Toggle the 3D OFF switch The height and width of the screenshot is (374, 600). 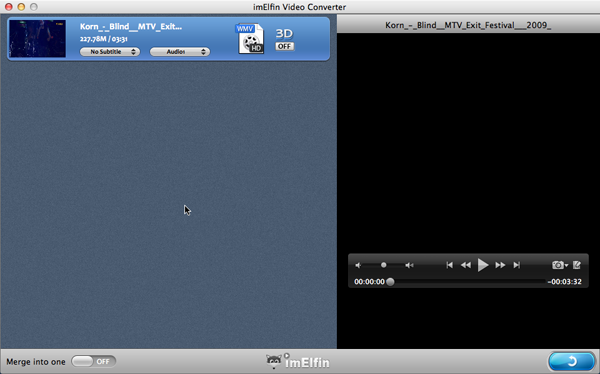coord(285,46)
